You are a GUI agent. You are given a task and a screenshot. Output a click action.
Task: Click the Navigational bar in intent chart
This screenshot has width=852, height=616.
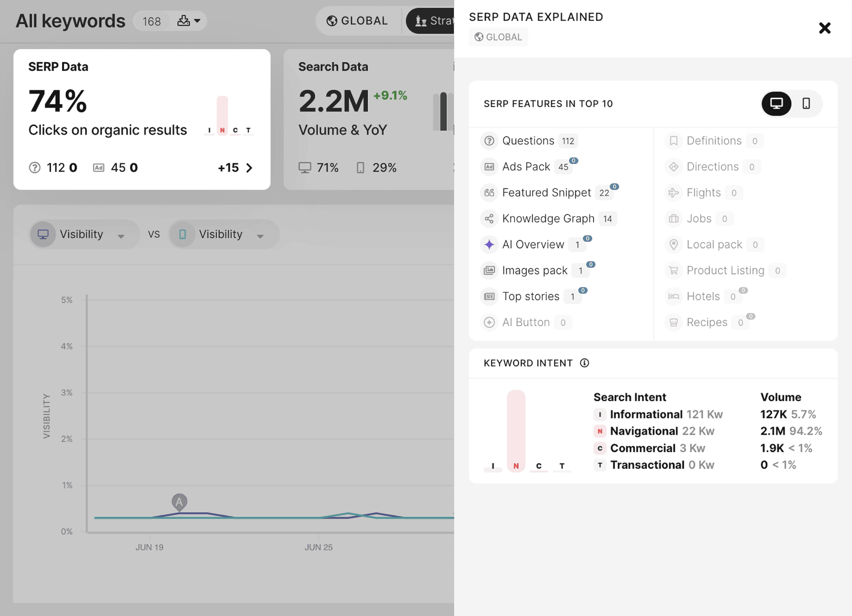pyautogui.click(x=516, y=430)
